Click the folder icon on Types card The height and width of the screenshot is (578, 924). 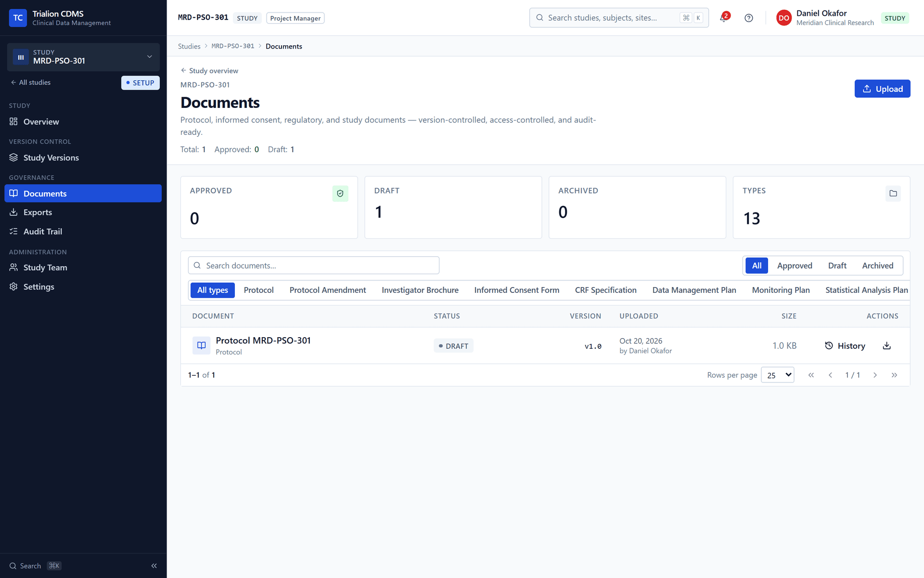[x=893, y=193]
